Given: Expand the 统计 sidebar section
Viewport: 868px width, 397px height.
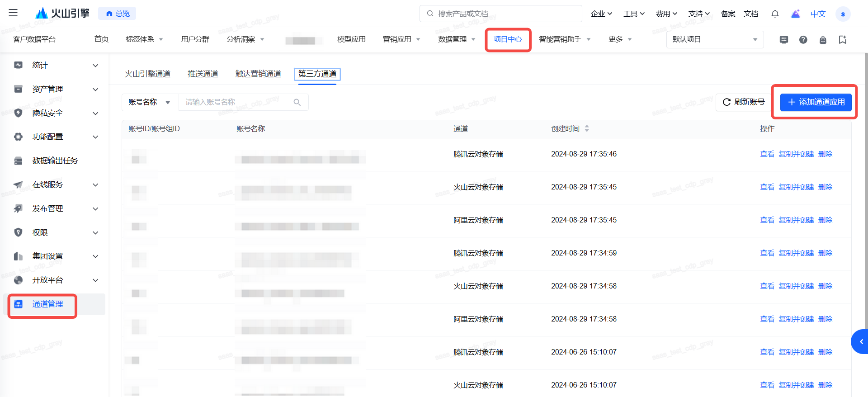Looking at the screenshot, I should (95, 66).
